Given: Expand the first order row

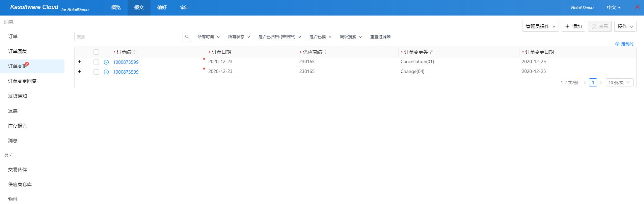Looking at the screenshot, I should (80, 62).
